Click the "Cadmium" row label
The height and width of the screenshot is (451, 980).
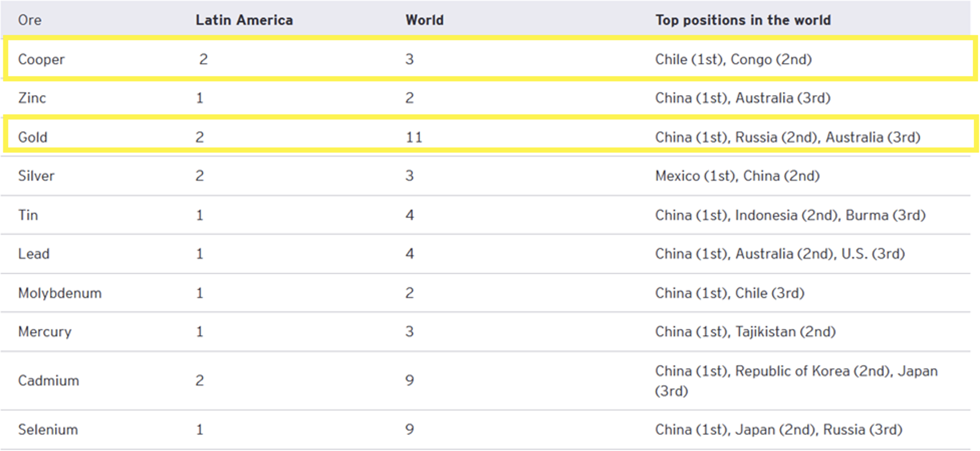[x=49, y=380]
